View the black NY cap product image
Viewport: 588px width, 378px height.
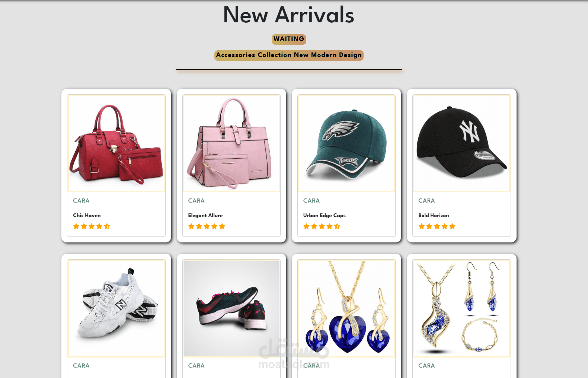coord(461,143)
